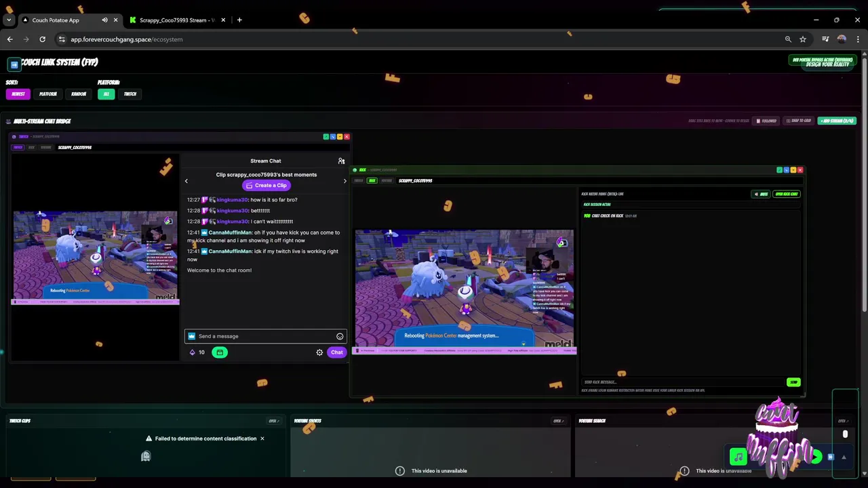Close the Kick stream panel with red button
868x488 pixels.
800,170
